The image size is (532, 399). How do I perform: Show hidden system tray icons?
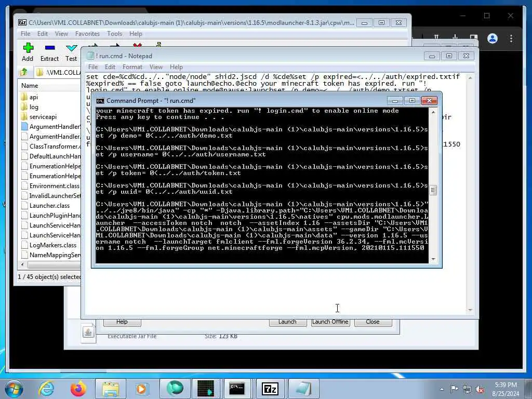[442, 390]
